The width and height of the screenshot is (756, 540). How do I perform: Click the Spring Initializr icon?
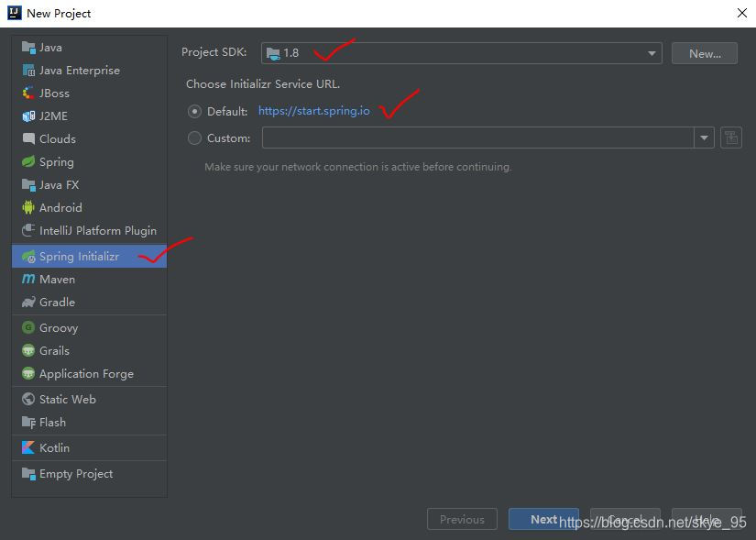click(x=28, y=256)
